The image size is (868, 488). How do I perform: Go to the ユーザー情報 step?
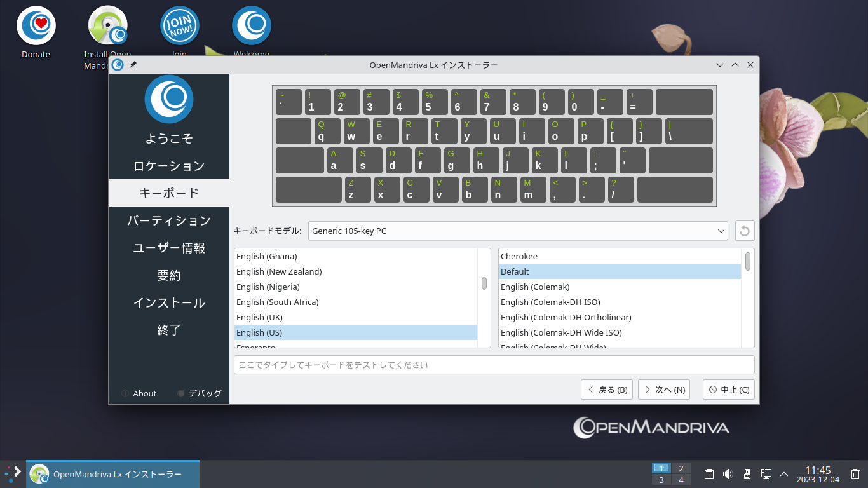pos(168,248)
